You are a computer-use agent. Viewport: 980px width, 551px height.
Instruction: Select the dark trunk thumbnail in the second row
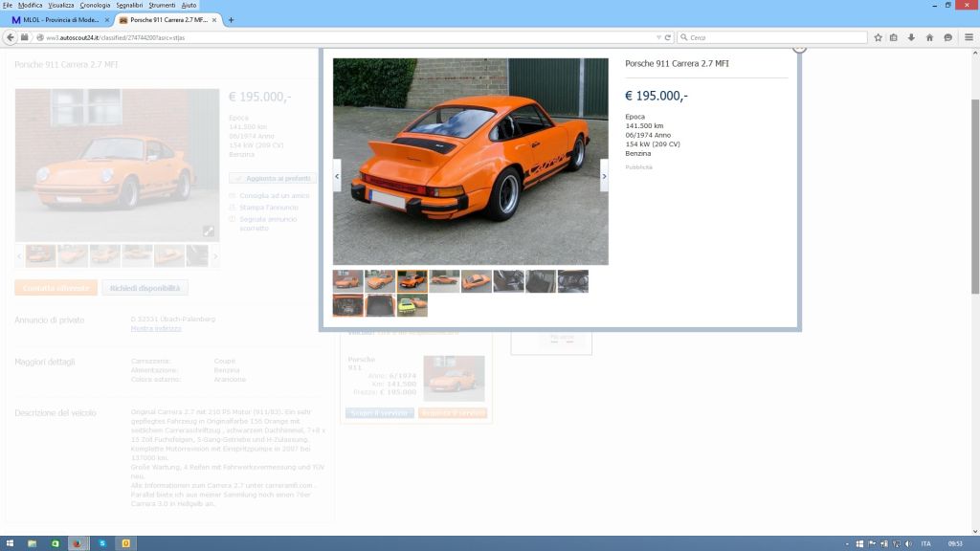pos(380,305)
